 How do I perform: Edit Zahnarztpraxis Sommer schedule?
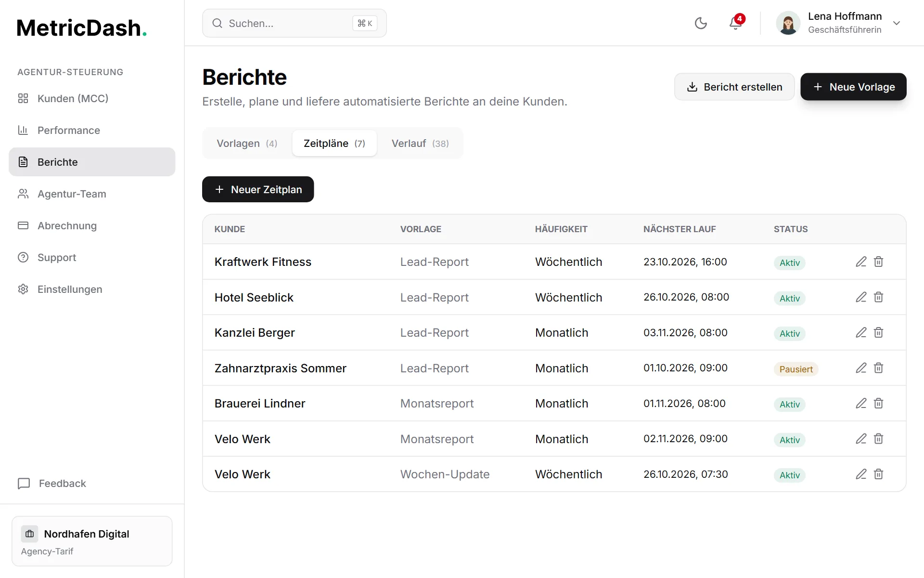tap(861, 368)
